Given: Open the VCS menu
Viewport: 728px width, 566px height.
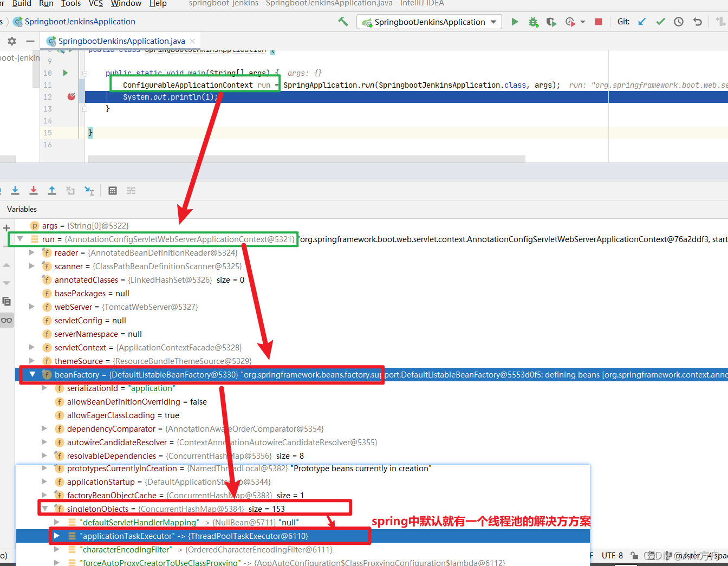Looking at the screenshot, I should point(96,4).
